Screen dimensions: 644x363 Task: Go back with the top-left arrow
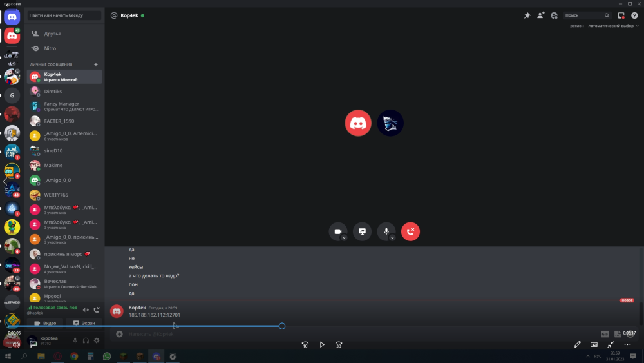pos(7,5)
